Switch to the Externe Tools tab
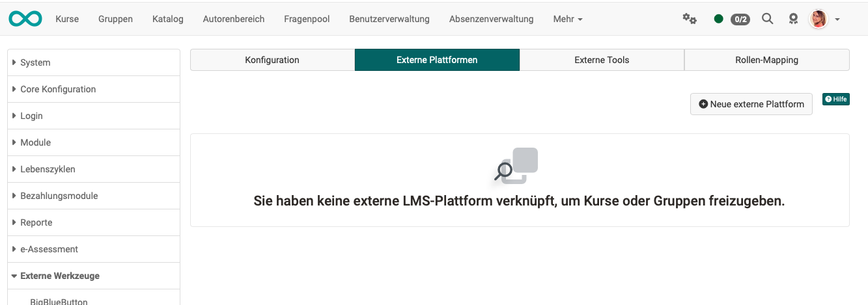This screenshot has height=305, width=868. [602, 60]
